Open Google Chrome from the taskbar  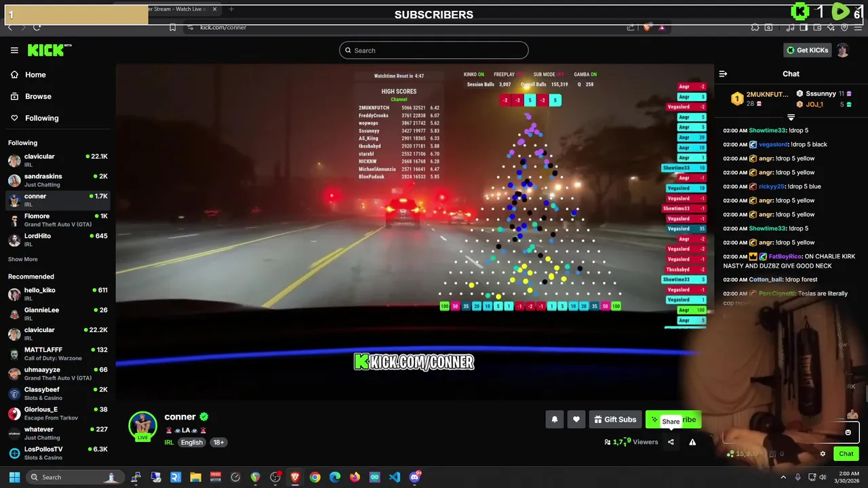click(x=315, y=477)
